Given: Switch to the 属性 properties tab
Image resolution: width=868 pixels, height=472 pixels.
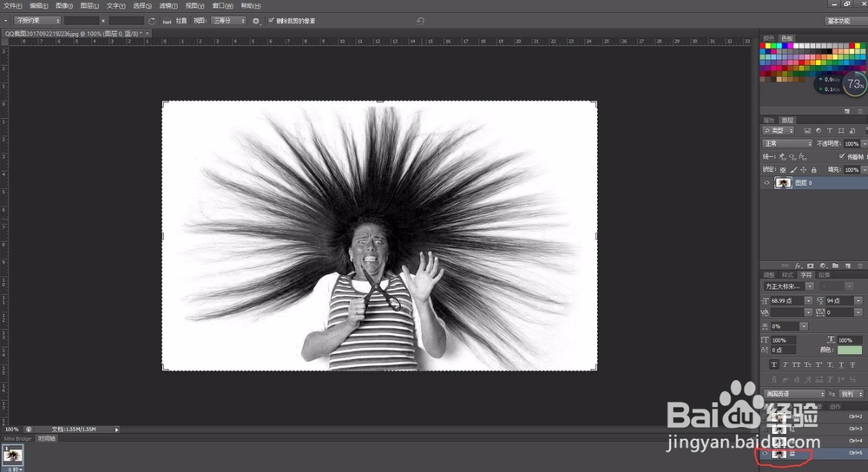Looking at the screenshot, I should click(x=768, y=120).
